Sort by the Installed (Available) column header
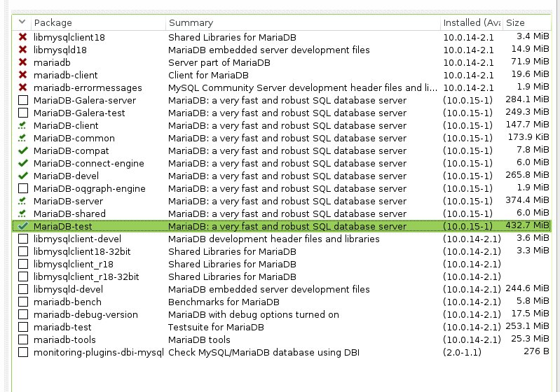Image resolution: width=560 pixels, height=392 pixels. point(472,22)
